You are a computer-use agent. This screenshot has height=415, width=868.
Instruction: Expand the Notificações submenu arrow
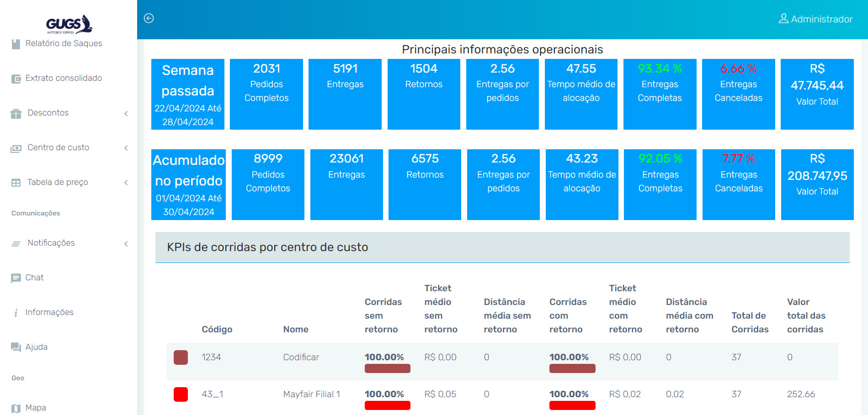[x=126, y=243]
